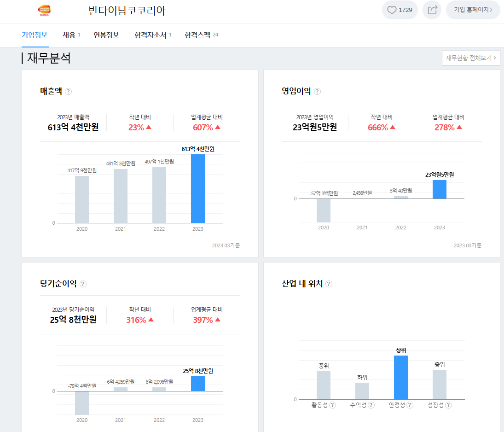Click the 25억 8천만원 net income summary
The width and height of the screenshot is (504, 432).
click(x=73, y=320)
